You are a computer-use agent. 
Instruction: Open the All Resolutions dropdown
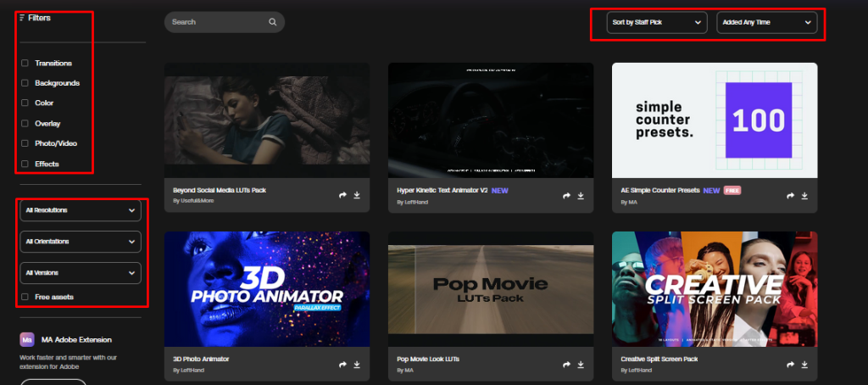click(81, 210)
